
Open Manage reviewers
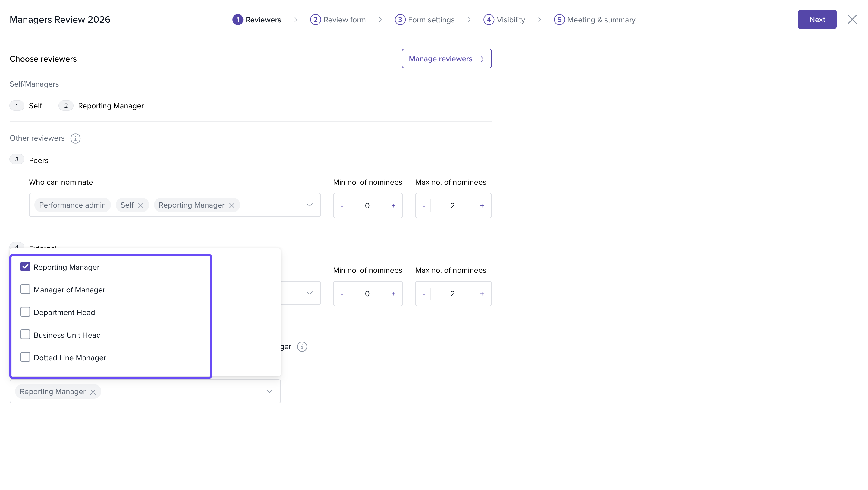point(446,59)
